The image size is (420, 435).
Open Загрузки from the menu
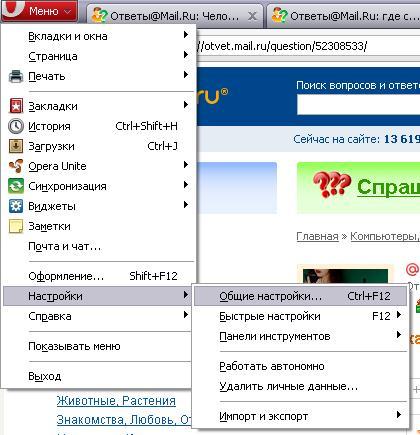[99, 146]
